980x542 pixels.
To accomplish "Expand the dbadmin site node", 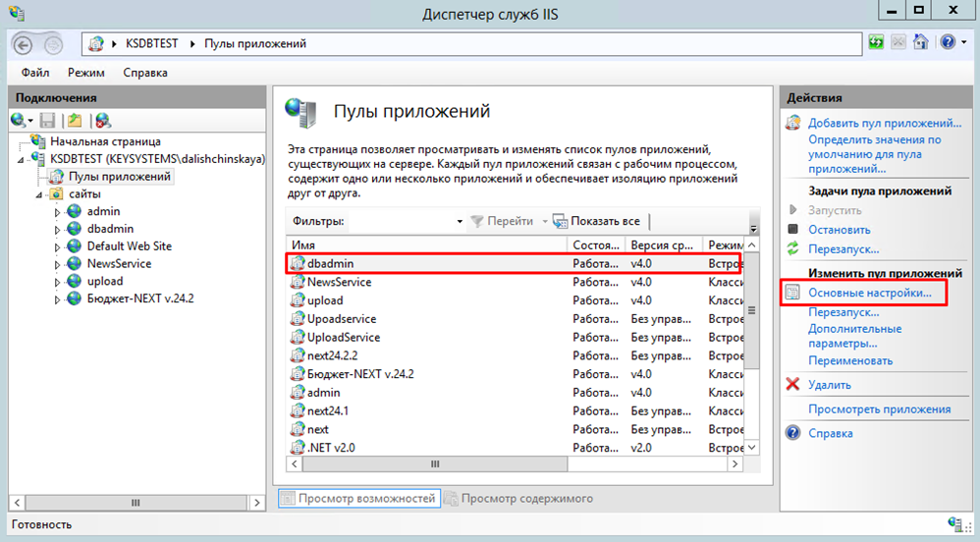I will click(57, 230).
